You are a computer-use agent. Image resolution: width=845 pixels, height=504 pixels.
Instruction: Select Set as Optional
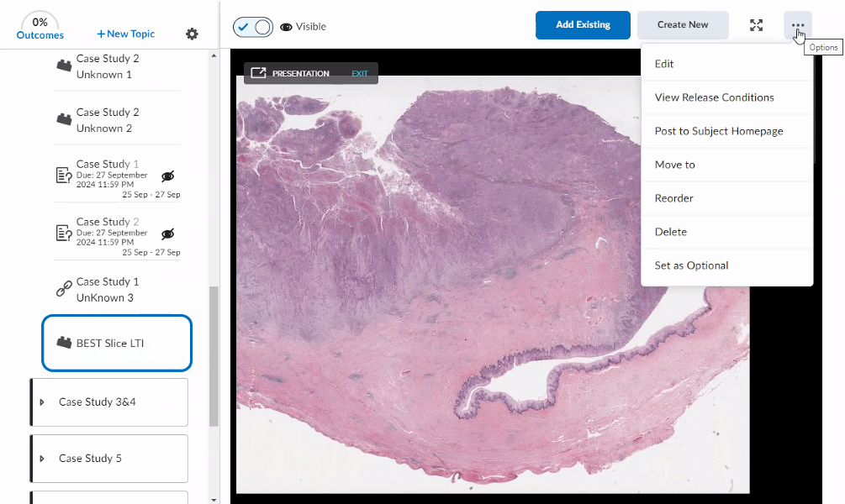tap(726, 265)
